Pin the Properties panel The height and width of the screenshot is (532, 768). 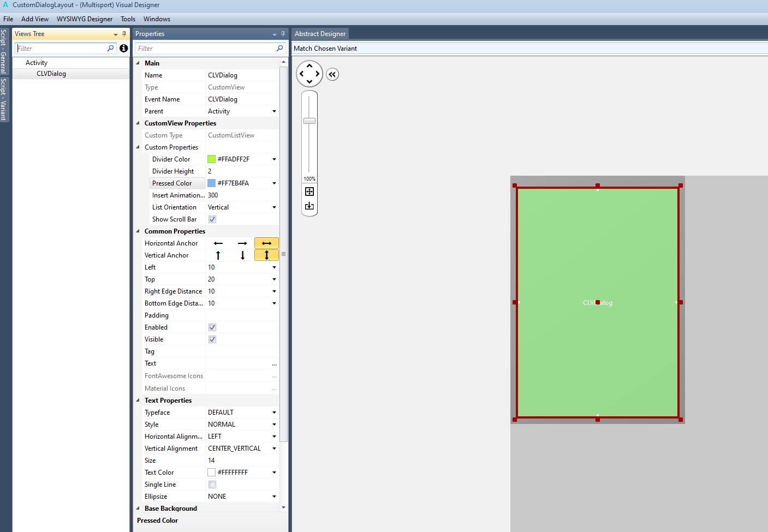click(283, 34)
